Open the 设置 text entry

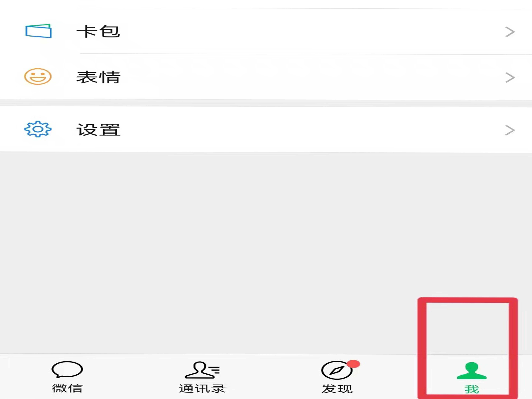98,130
